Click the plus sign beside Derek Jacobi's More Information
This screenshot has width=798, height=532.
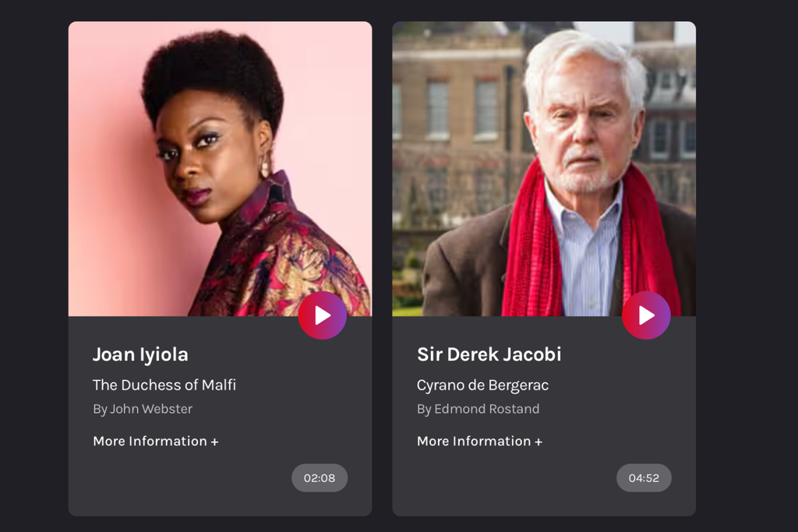pyautogui.click(x=538, y=442)
